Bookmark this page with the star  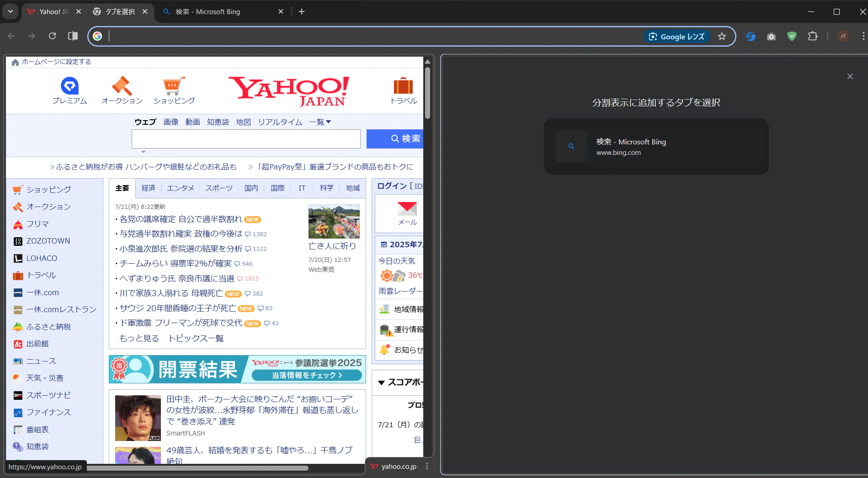[722, 37]
